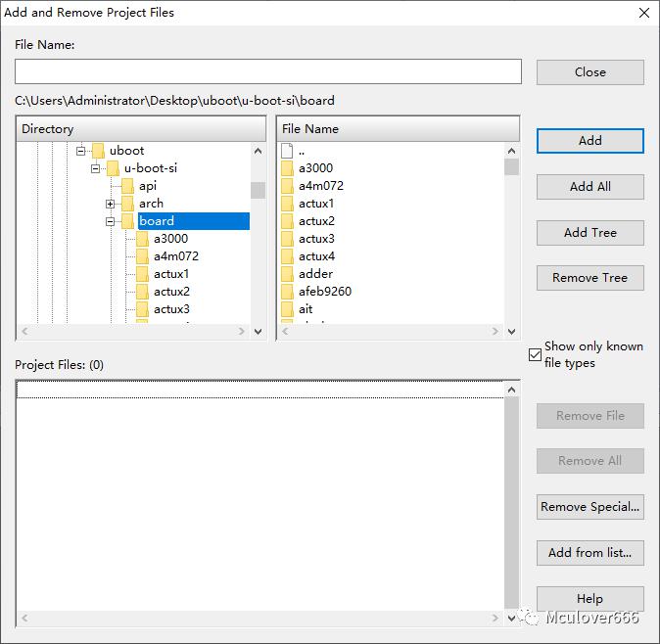
Task: Click actux2 folder icon in File Name list
Action: point(287,221)
